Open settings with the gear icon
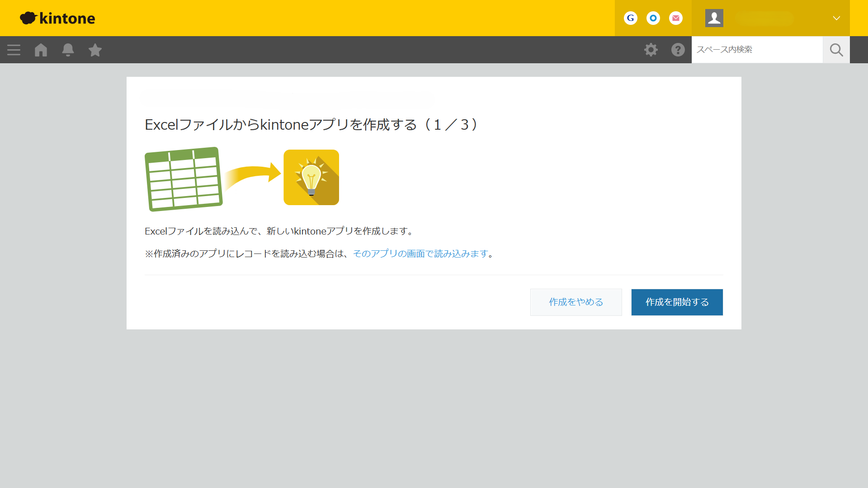This screenshot has height=488, width=868. (x=651, y=50)
